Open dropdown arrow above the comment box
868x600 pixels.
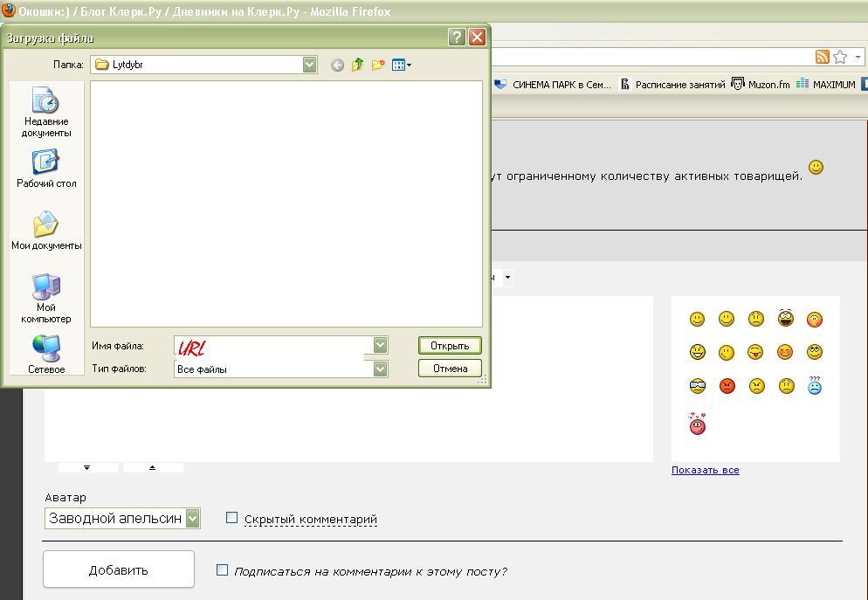(x=507, y=278)
